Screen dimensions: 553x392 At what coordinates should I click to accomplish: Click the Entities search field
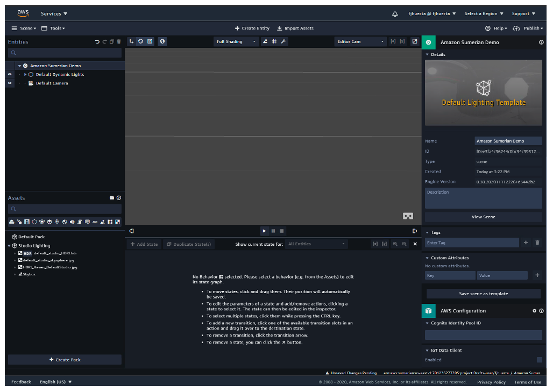(65, 53)
